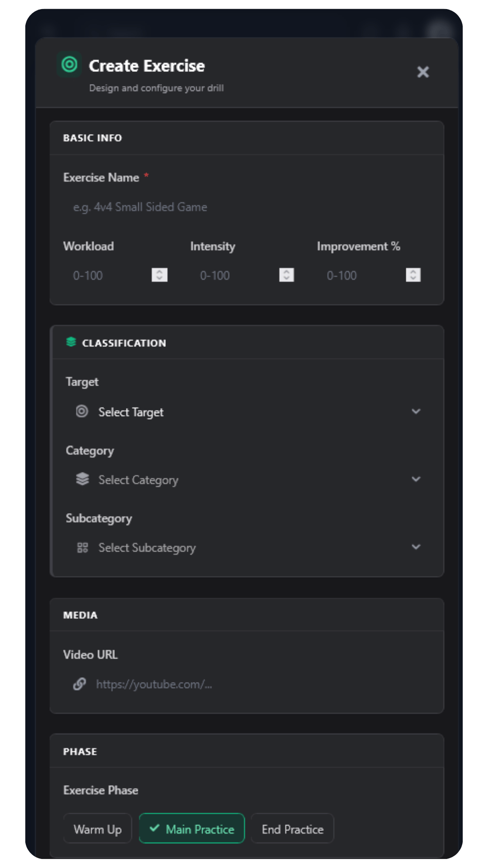This screenshot has height=868, width=488.
Task: Click the layers icon inside Select Category field
Action: (x=82, y=479)
